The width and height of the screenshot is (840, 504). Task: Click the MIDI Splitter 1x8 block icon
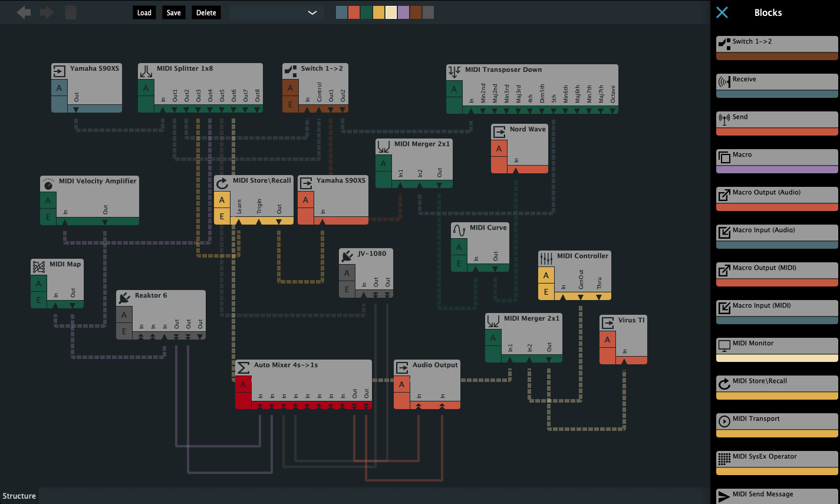(146, 71)
